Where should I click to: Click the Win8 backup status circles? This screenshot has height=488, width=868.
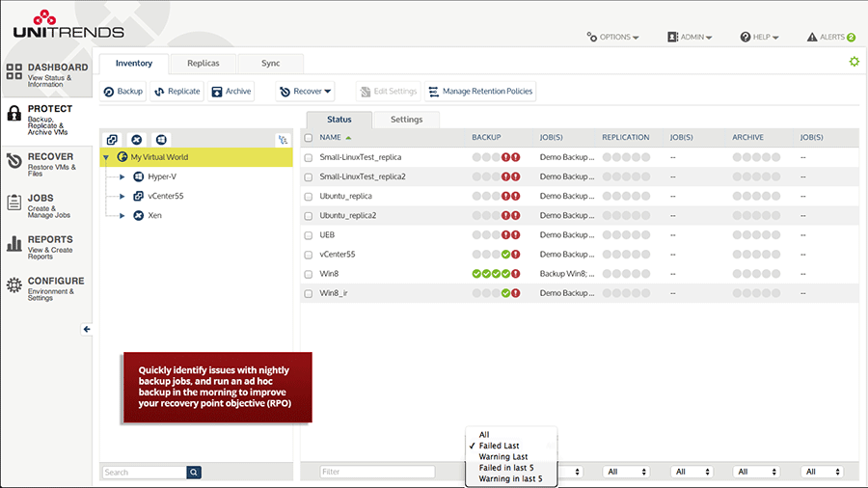coord(496,274)
